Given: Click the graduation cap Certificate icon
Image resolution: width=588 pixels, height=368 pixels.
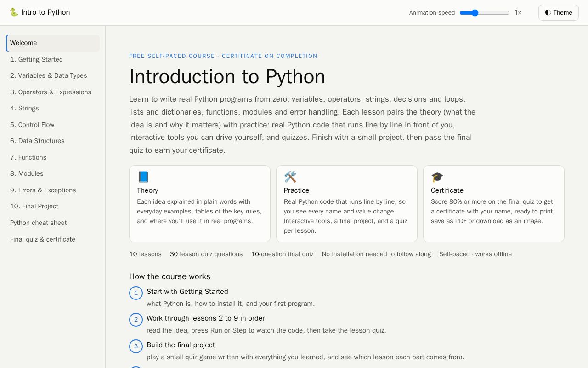Looking at the screenshot, I should [x=437, y=177].
